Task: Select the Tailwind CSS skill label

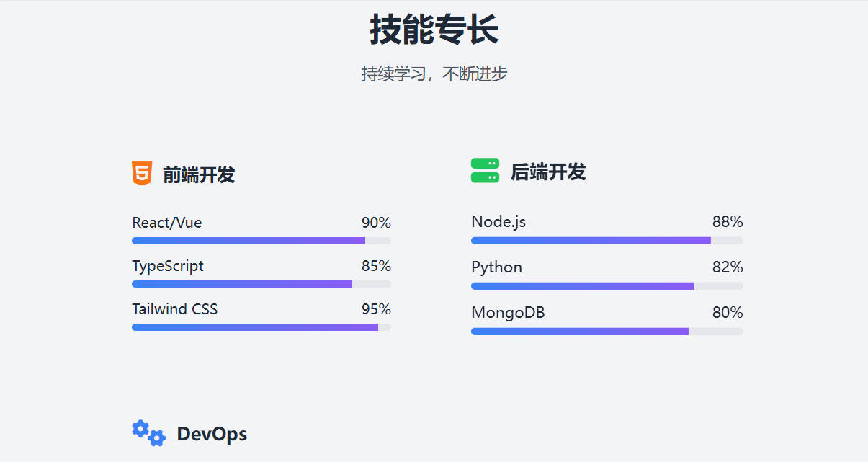Action: tap(175, 309)
